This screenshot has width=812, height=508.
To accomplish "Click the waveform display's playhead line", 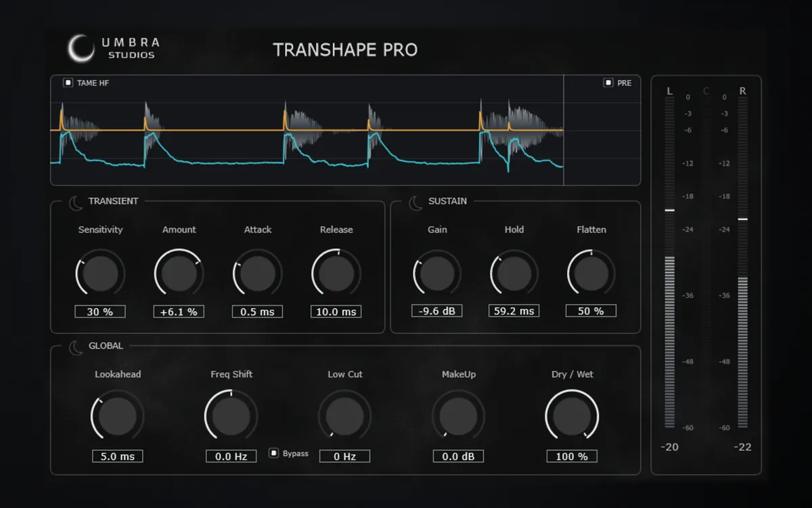I will (564, 130).
